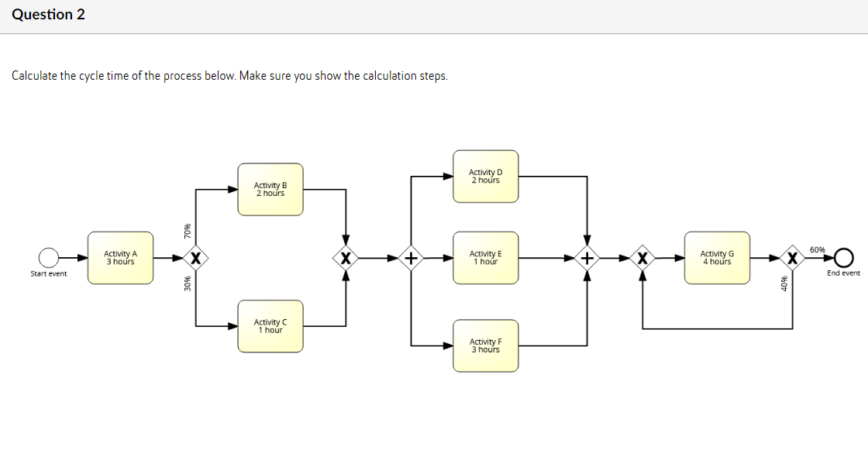
Task: Click the parallel split gateway before Activity E
Action: click(410, 258)
